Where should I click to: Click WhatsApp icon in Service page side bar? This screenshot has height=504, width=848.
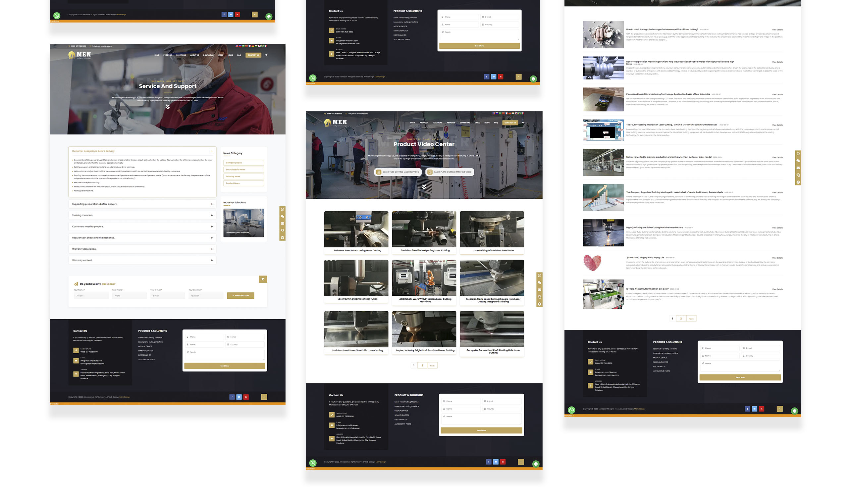pos(282,209)
